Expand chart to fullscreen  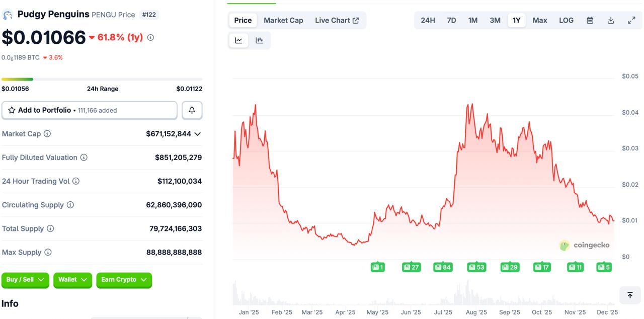tap(631, 20)
